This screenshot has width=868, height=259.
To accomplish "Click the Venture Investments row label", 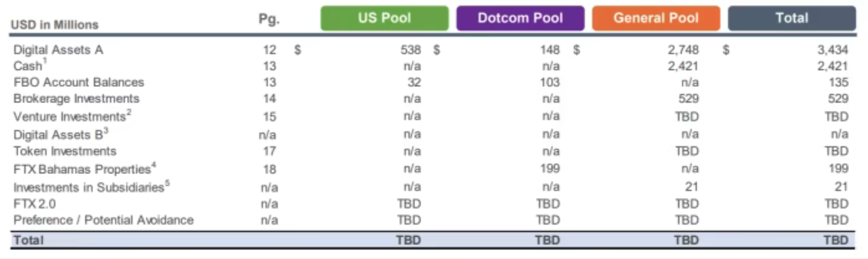I will [x=70, y=117].
